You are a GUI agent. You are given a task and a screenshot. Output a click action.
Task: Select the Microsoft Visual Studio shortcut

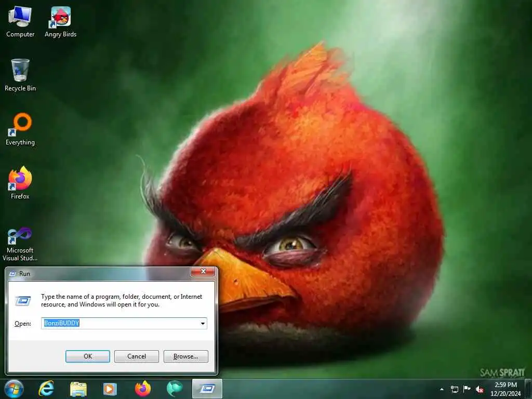[x=20, y=244]
